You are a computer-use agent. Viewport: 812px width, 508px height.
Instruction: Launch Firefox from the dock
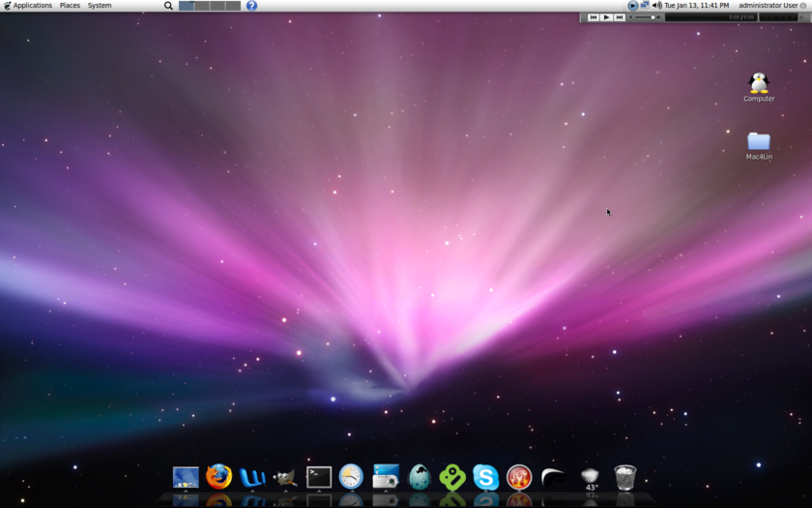[218, 476]
